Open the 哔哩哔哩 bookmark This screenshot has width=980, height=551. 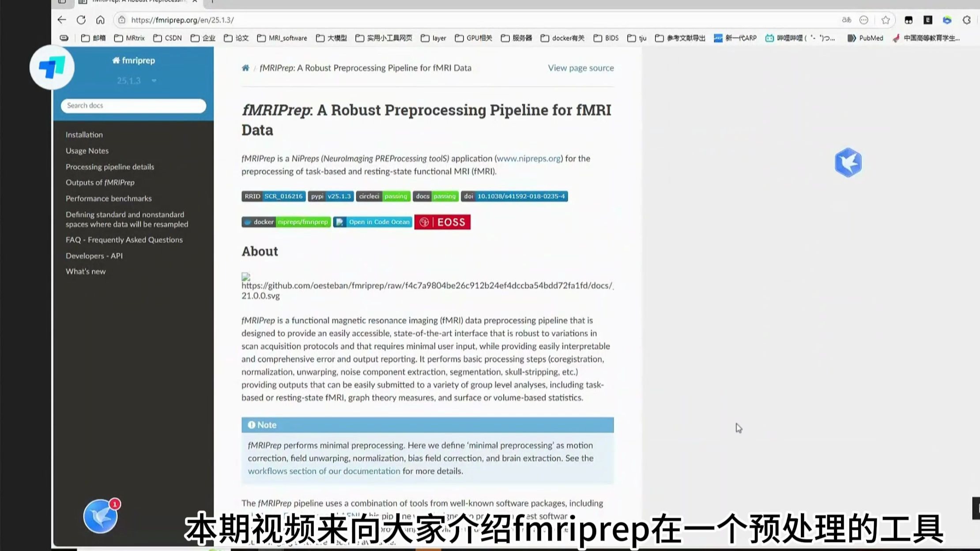(x=800, y=38)
